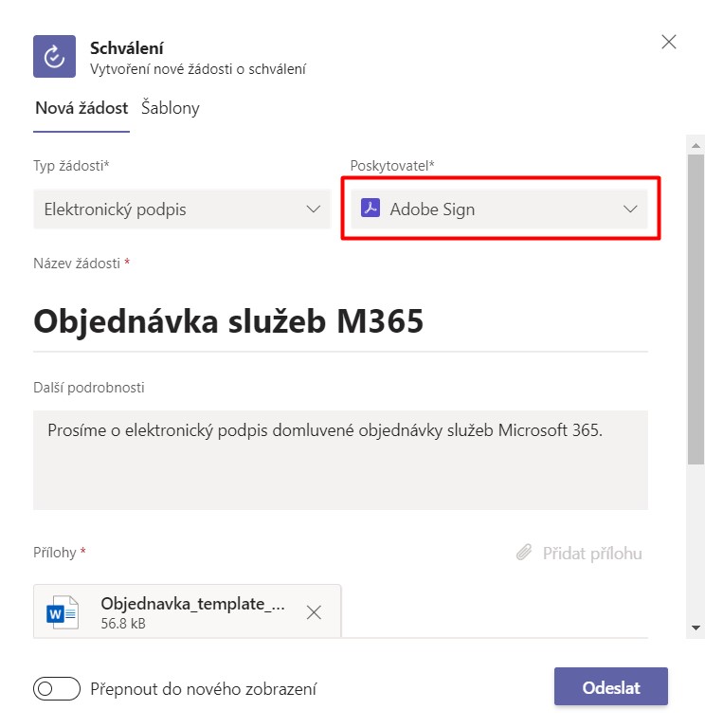Toggle Přepnout do nového zobrazení switch
This screenshot has width=705, height=728.
57,688
